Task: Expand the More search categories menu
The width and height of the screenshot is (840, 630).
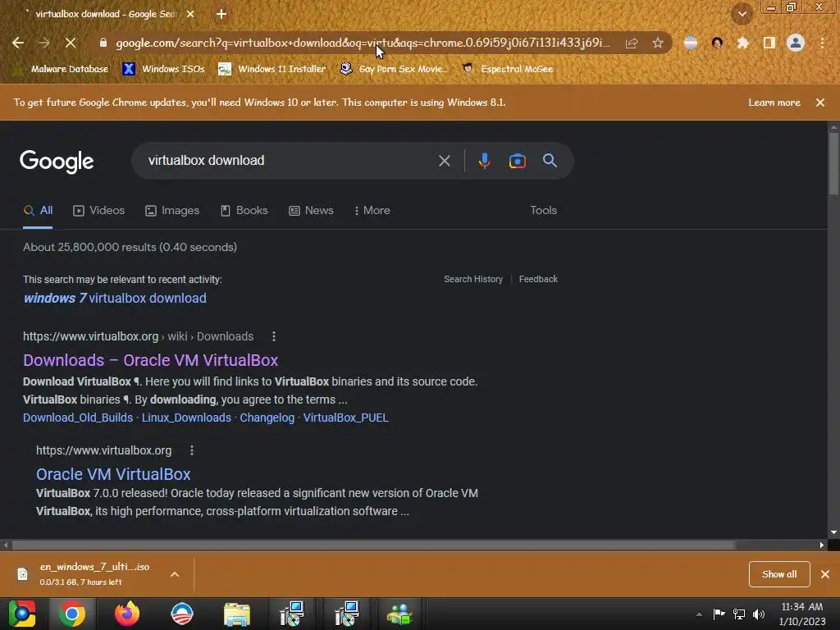Action: (x=372, y=211)
